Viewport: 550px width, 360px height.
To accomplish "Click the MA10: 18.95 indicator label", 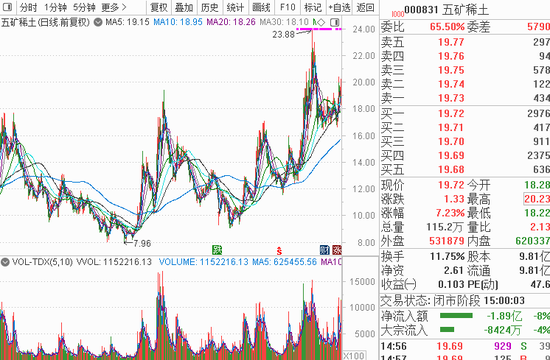I will (x=178, y=22).
